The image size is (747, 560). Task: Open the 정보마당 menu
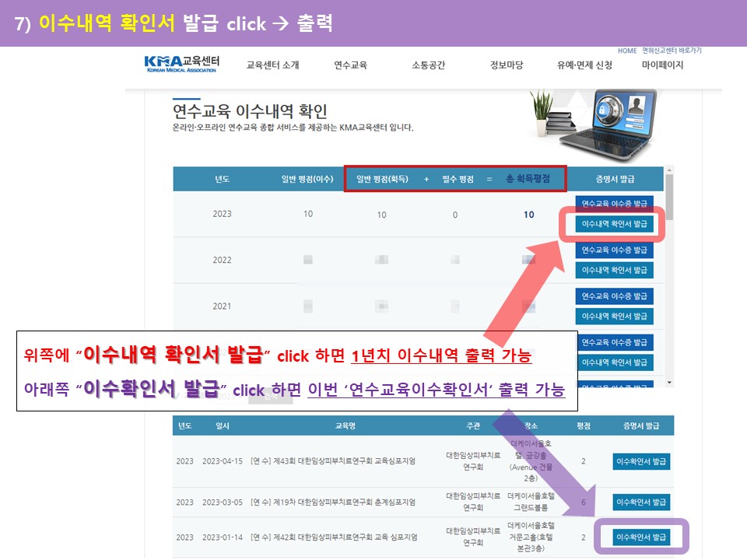[507, 65]
